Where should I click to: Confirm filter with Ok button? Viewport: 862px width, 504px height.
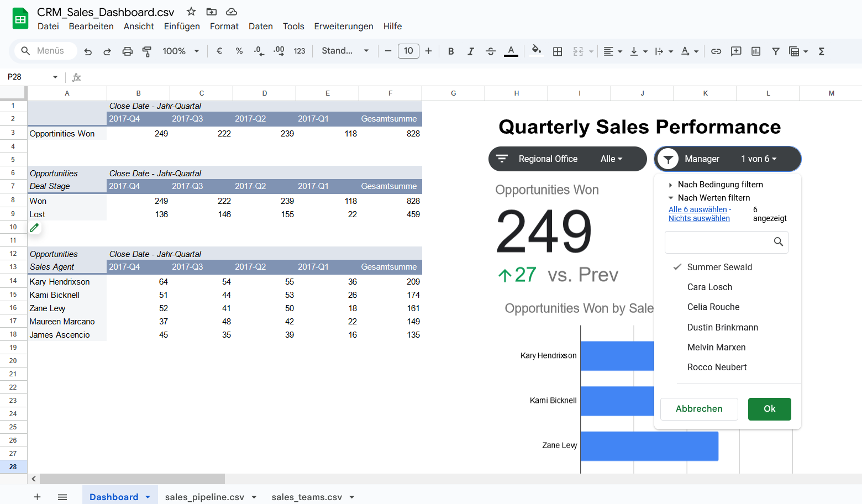point(769,409)
